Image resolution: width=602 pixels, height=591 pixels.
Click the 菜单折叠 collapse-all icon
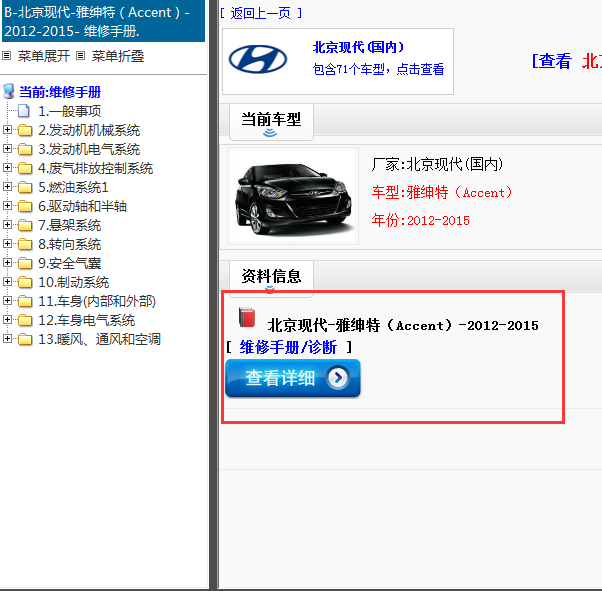point(80,56)
